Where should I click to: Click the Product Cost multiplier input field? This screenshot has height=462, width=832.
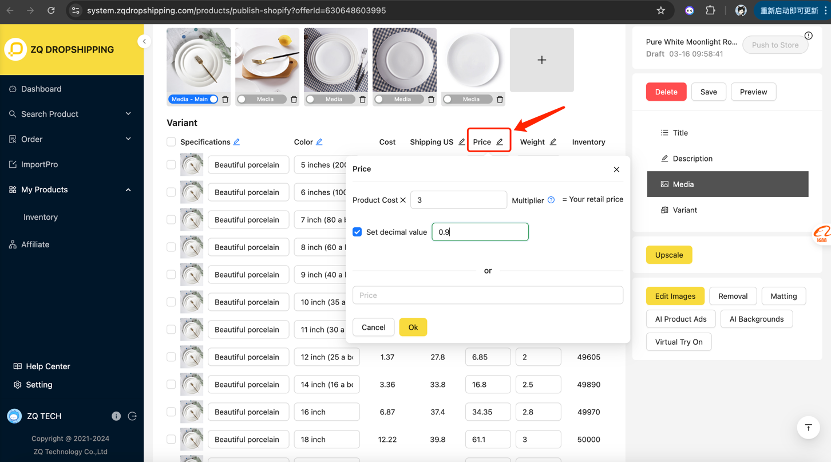click(458, 200)
